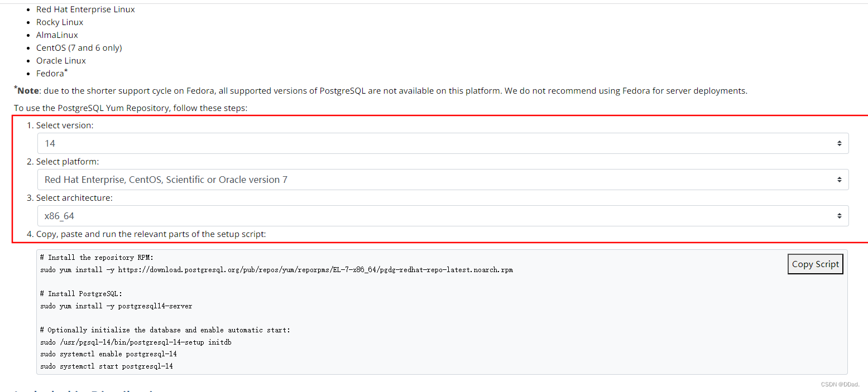The image size is (868, 392).
Task: Click the "# Install PostgreSQL:" comment line
Action: pyautogui.click(x=81, y=294)
